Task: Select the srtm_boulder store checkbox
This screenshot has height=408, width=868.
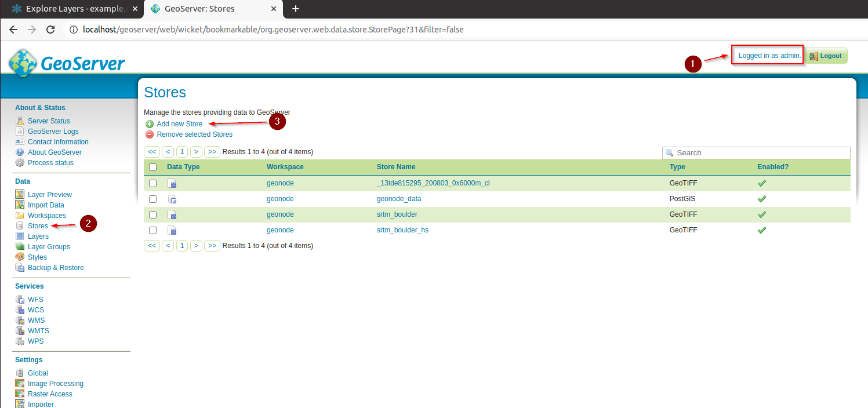Action: tap(153, 214)
